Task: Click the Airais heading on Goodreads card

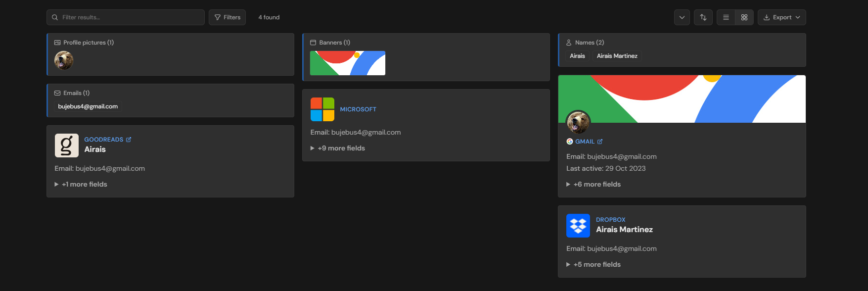Action: point(95,149)
